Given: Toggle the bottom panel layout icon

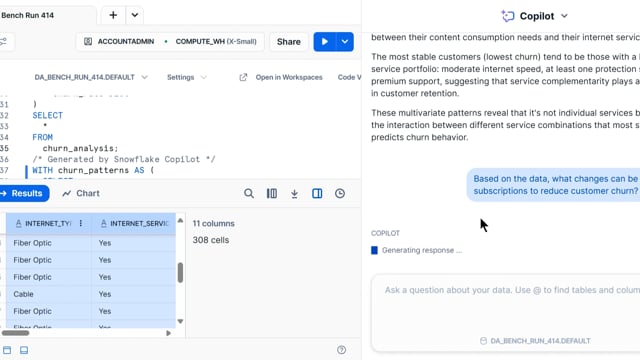Looking at the screenshot, I should [24, 350].
